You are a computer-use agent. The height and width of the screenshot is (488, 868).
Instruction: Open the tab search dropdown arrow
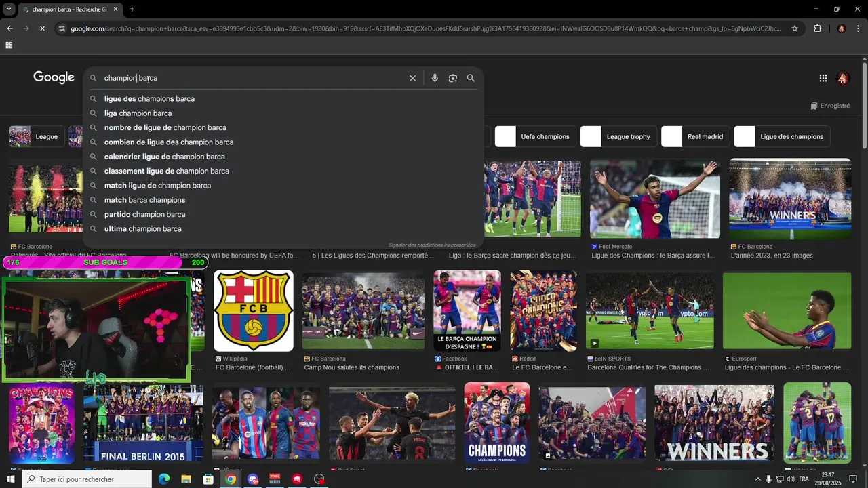(9, 9)
